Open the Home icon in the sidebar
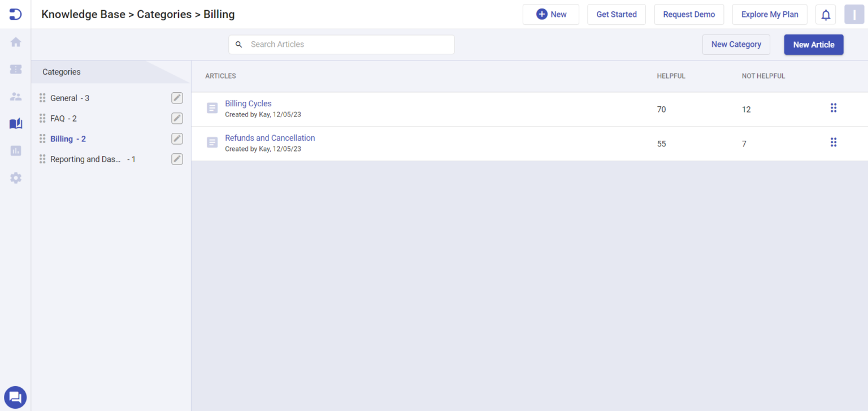 15,42
